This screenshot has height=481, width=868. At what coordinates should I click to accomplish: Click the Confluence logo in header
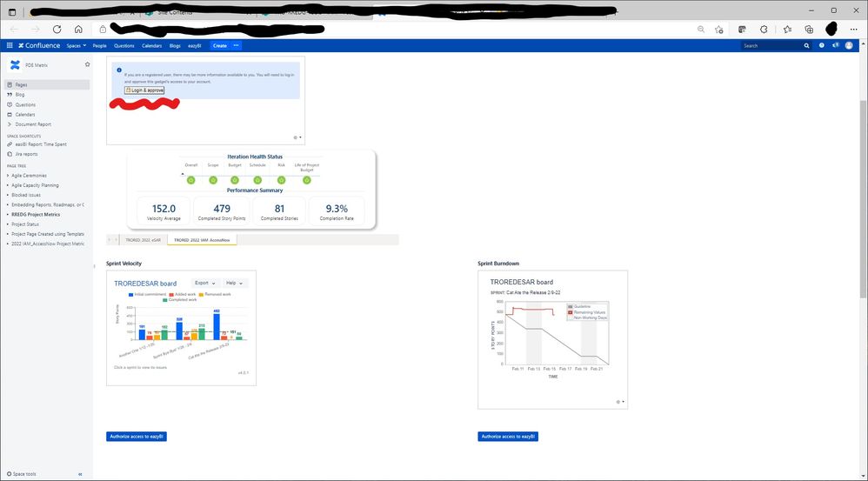pos(39,45)
